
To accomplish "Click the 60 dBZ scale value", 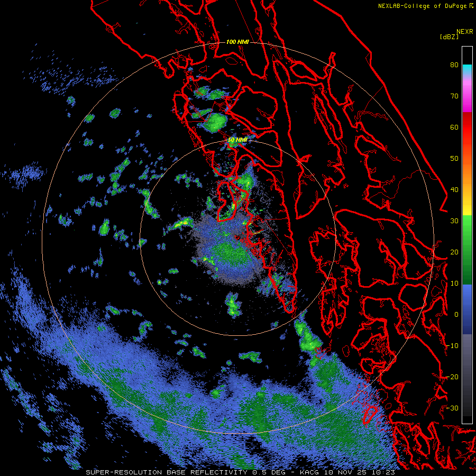I will (x=454, y=127).
